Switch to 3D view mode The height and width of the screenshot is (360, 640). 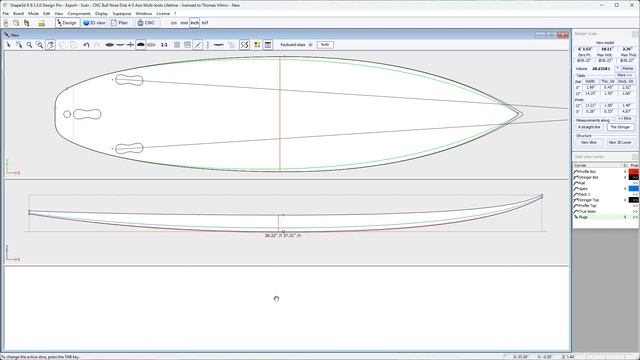pyautogui.click(x=94, y=23)
